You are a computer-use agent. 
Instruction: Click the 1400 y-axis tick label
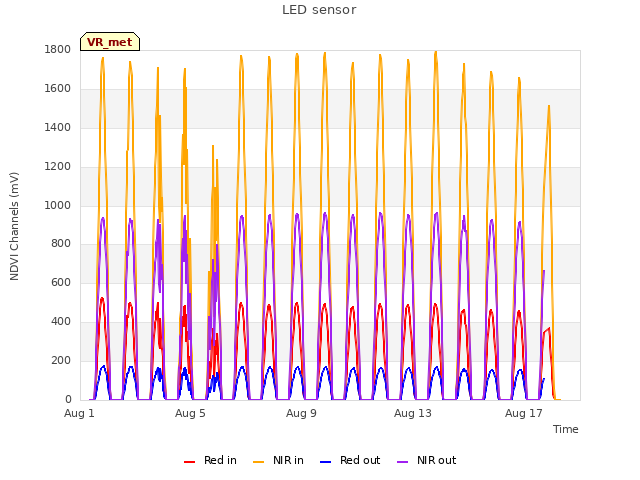[58, 128]
